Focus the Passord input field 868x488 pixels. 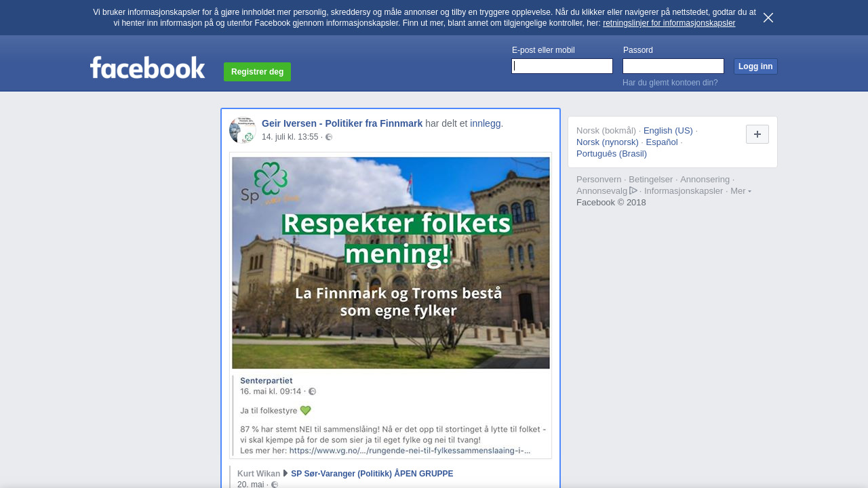(673, 66)
